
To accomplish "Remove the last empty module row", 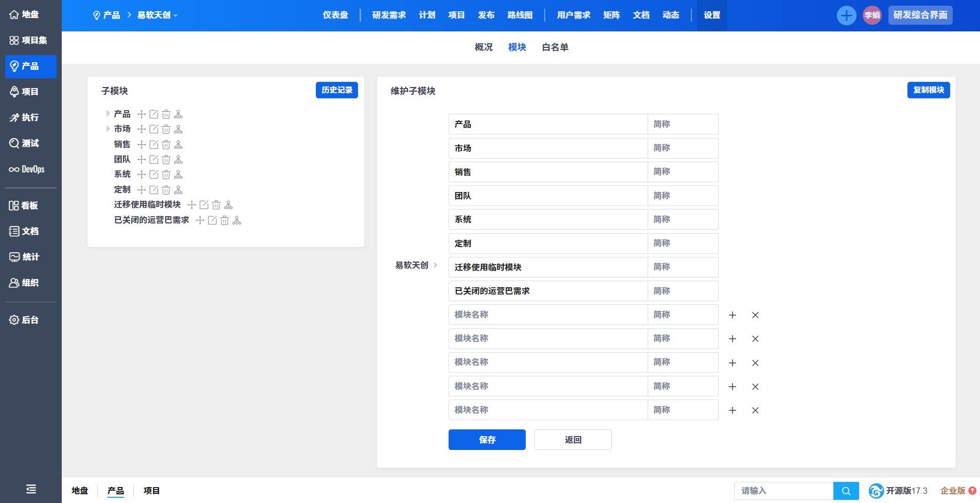I will [755, 410].
